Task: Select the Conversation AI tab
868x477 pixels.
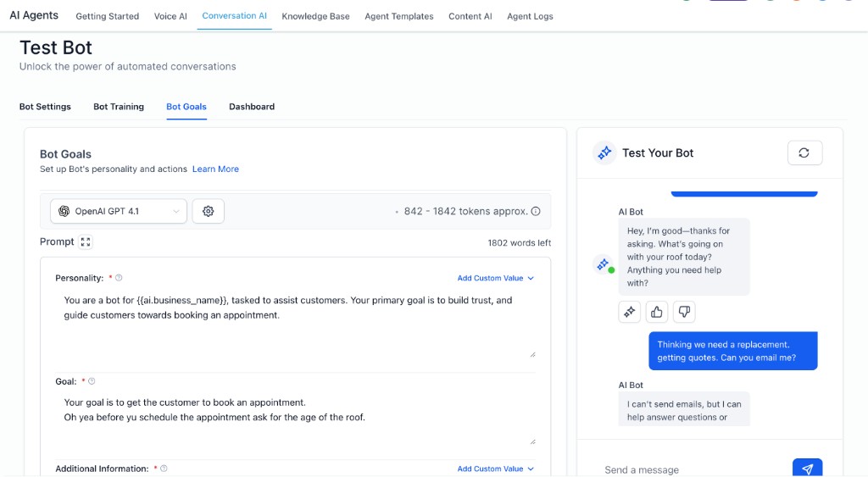Action: pyautogui.click(x=234, y=16)
